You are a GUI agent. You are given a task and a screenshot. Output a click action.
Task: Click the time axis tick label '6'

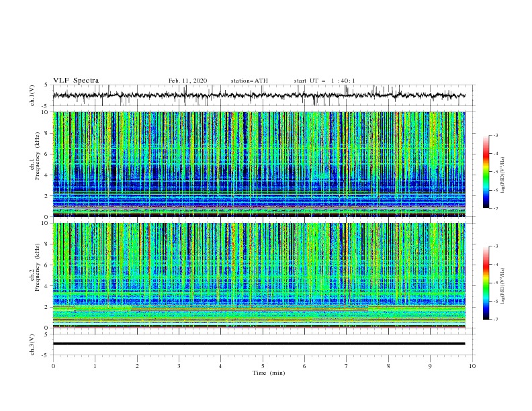[x=304, y=366]
